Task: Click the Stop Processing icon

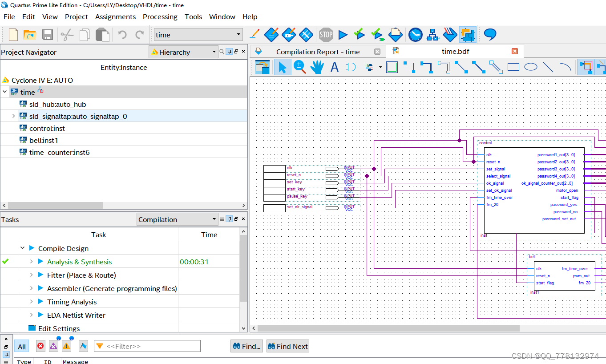Action: pyautogui.click(x=326, y=34)
